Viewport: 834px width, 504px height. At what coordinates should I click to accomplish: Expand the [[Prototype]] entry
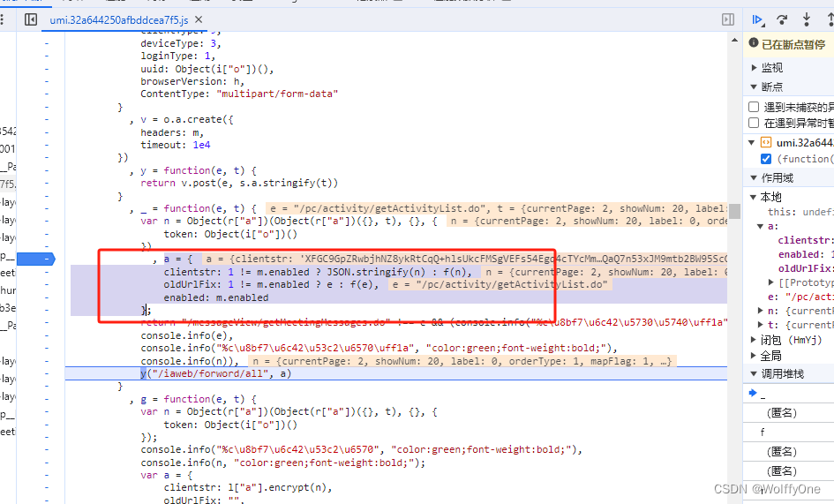pos(771,282)
